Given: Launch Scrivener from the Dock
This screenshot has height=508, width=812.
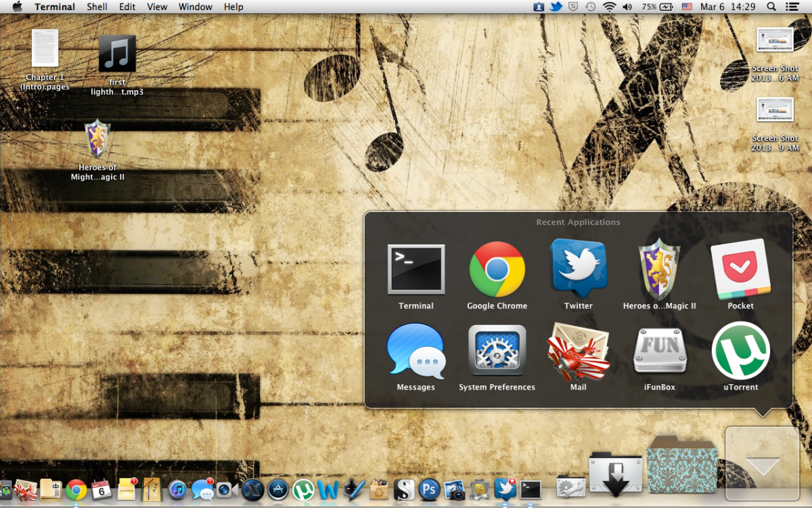Looking at the screenshot, I should click(x=404, y=490).
